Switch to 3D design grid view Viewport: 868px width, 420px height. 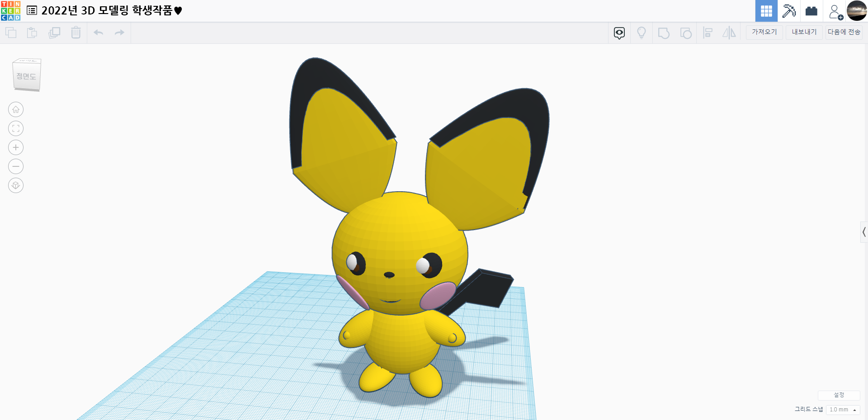766,11
